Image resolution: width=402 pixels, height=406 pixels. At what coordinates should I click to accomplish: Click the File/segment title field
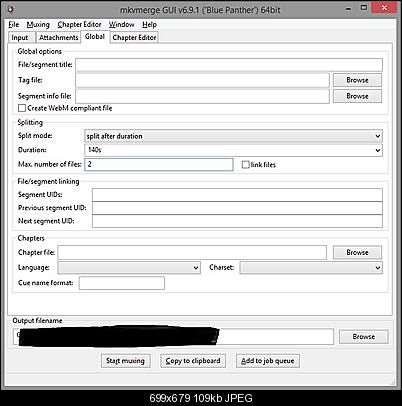(x=229, y=65)
